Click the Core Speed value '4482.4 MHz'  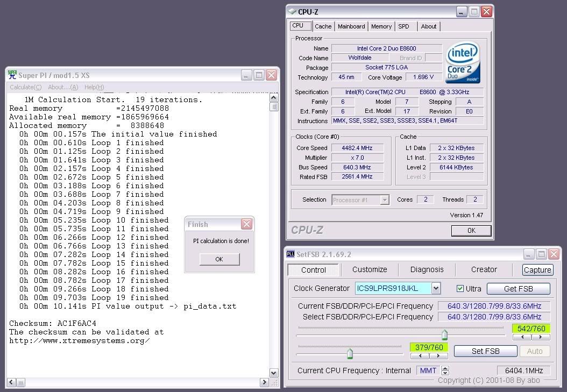point(357,148)
